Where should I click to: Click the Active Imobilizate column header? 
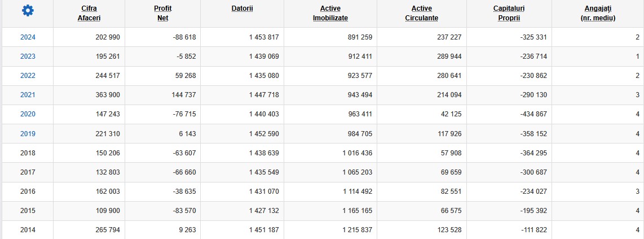click(330, 13)
